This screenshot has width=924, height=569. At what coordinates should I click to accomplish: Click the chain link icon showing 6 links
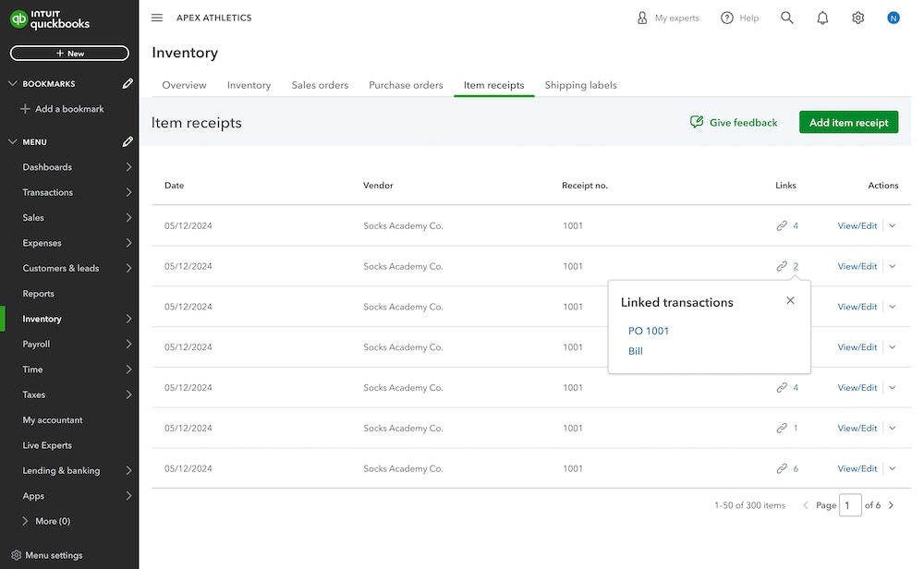click(x=781, y=468)
